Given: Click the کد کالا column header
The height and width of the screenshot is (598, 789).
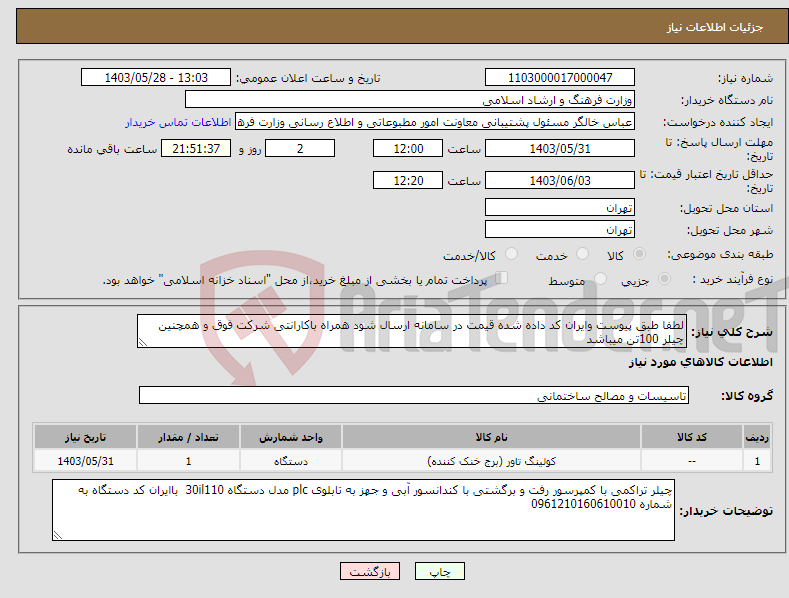Looking at the screenshot, I should pyautogui.click(x=691, y=437).
